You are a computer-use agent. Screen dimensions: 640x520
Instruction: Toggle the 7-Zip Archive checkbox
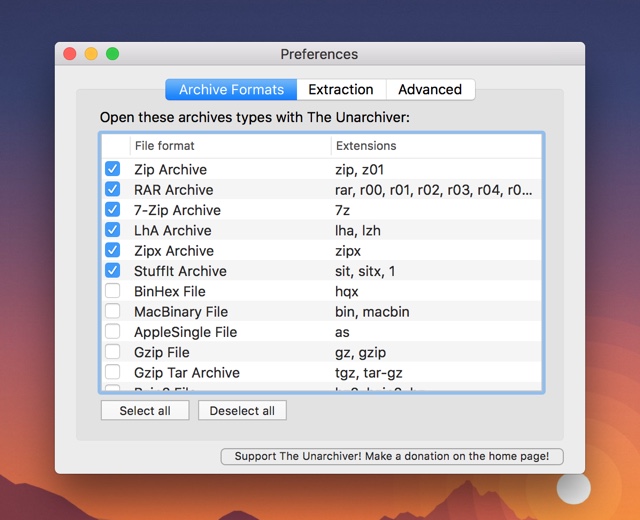pyautogui.click(x=112, y=209)
